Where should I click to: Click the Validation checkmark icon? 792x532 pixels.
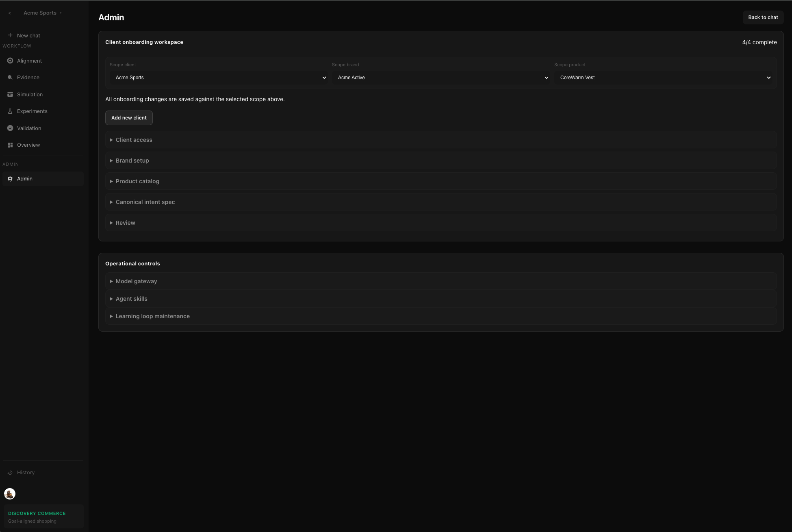[10, 128]
